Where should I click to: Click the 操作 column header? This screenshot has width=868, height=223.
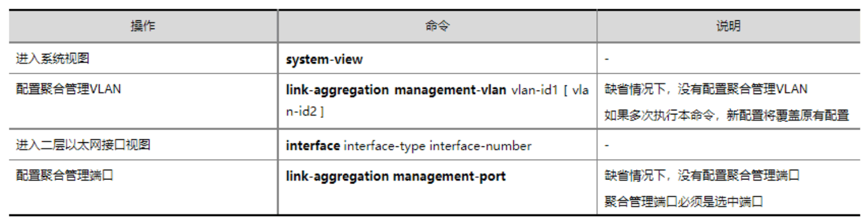click(x=143, y=26)
